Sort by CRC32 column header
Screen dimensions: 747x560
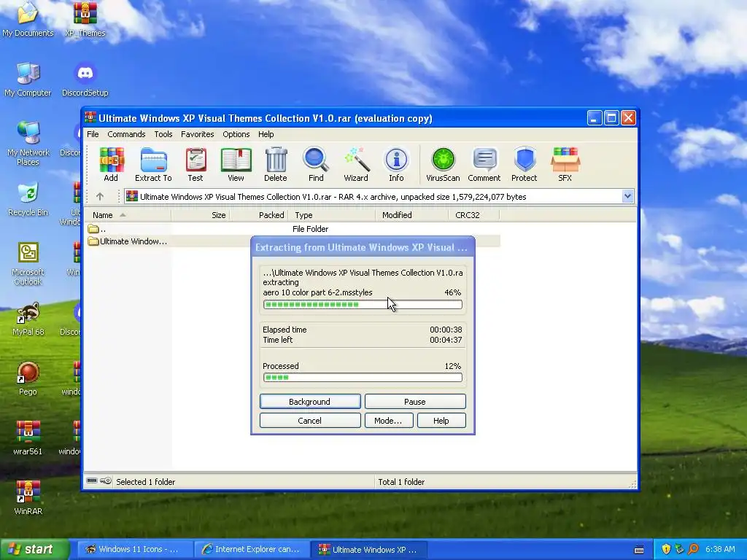[473, 215]
